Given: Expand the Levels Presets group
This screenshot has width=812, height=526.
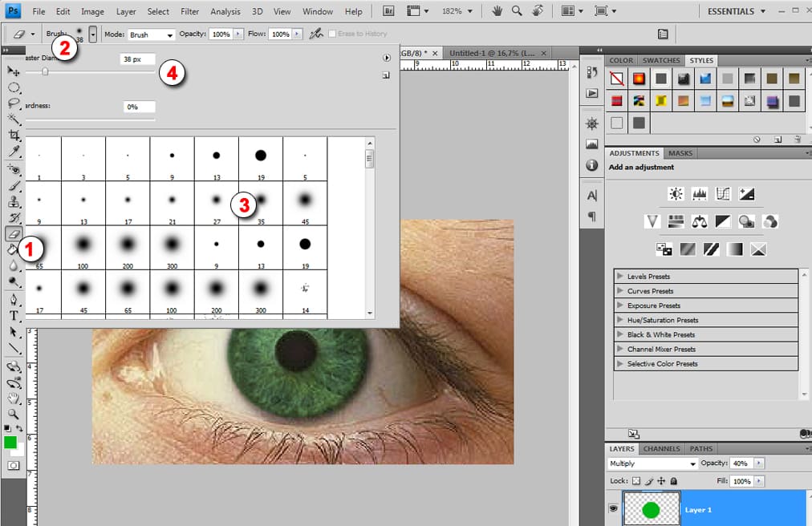Looking at the screenshot, I should (x=620, y=277).
